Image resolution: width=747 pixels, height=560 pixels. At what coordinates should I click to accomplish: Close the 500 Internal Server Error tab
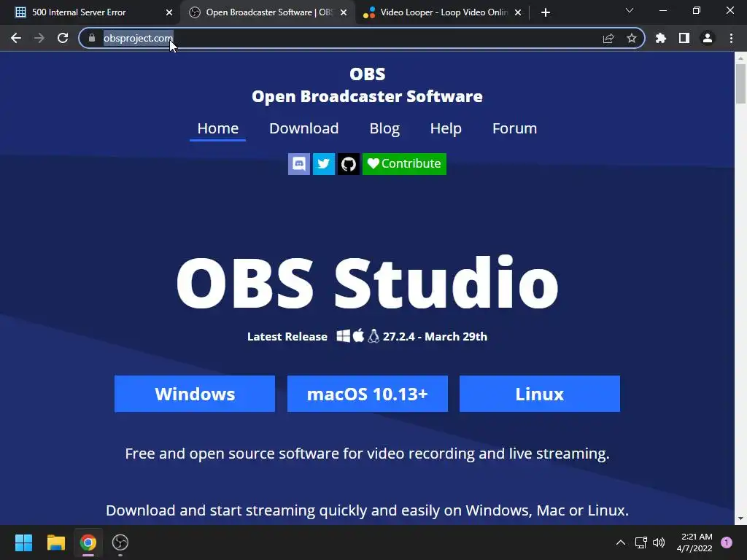point(169,12)
